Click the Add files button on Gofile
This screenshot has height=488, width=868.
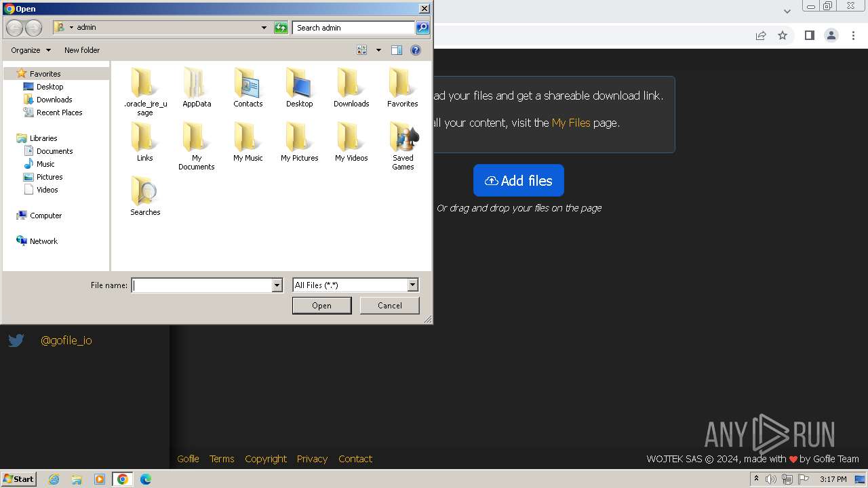click(x=519, y=180)
